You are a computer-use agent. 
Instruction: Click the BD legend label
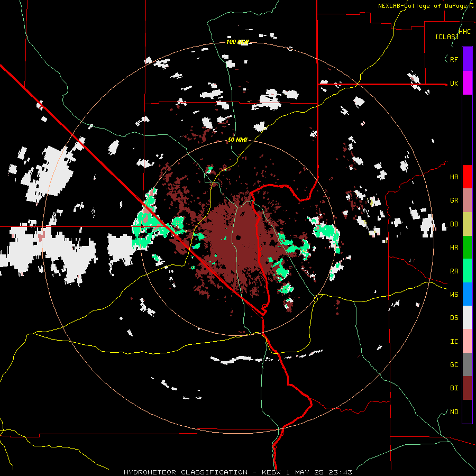click(x=454, y=224)
